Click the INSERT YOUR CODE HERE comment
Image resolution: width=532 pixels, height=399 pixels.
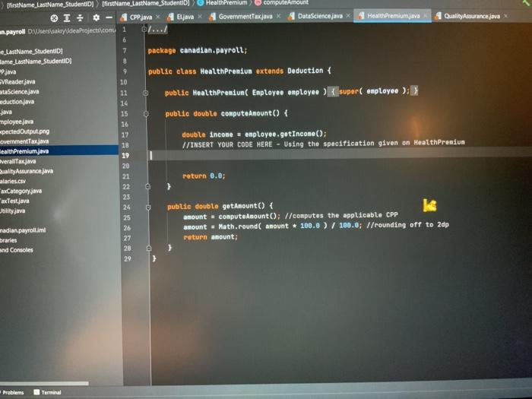(323, 144)
